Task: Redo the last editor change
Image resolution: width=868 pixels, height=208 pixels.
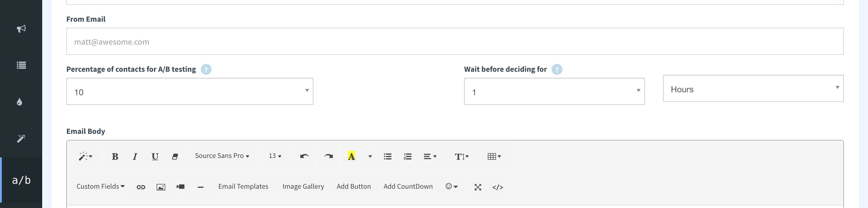Action: click(328, 156)
